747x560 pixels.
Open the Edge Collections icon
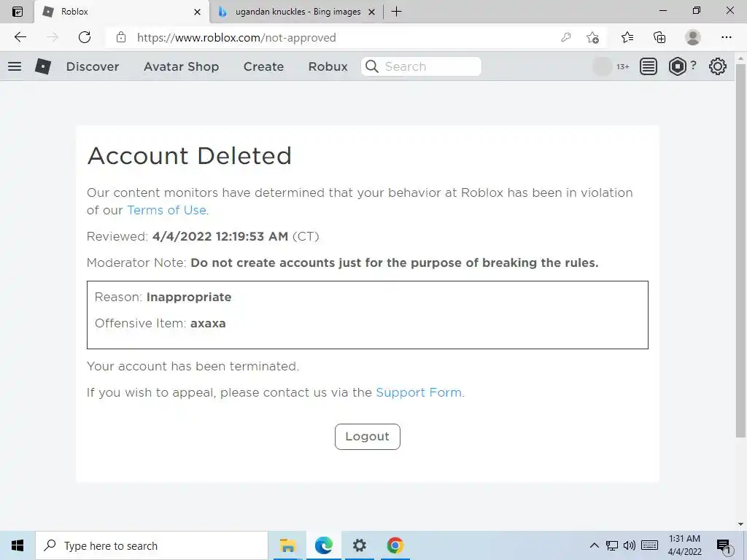pos(659,37)
